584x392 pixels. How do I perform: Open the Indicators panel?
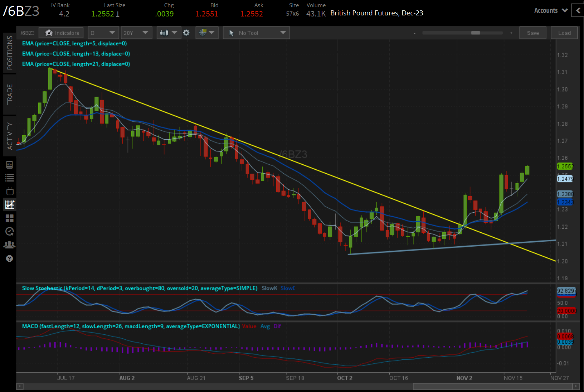pos(61,33)
